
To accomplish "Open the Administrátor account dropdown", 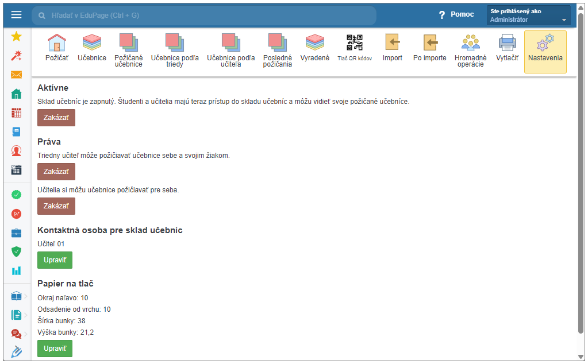I will point(528,16).
